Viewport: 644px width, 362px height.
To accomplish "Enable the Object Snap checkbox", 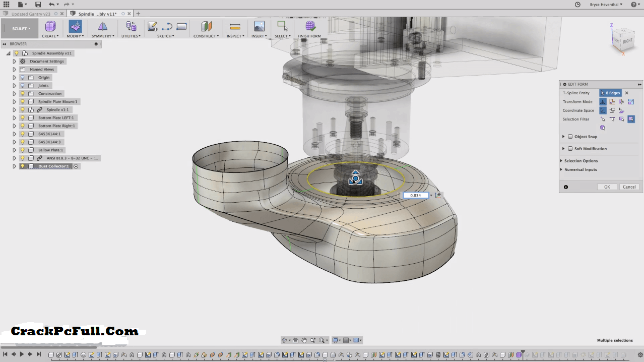I will coord(570,137).
